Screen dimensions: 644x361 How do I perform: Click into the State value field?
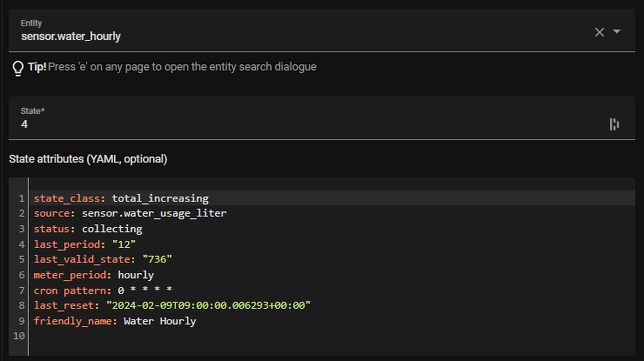(x=293, y=124)
